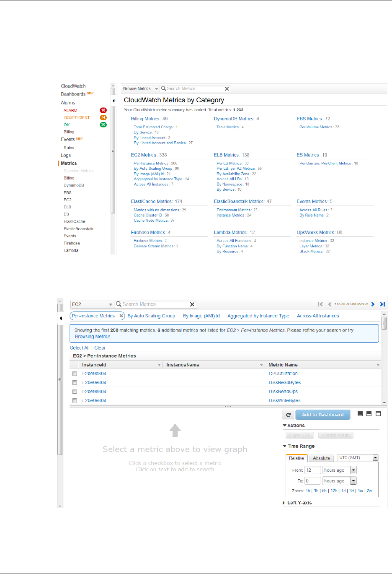Remove the Per-Instance Metrics filter
392x574 pixels.
coord(121,316)
